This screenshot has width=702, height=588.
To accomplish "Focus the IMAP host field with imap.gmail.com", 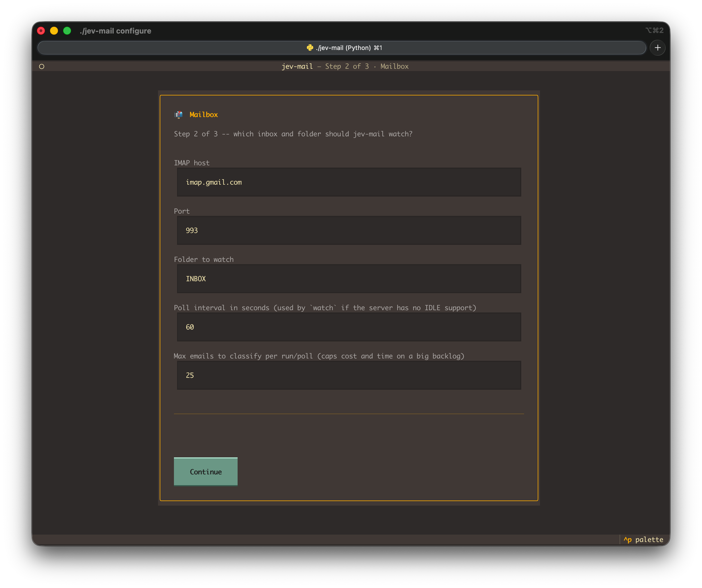I will tap(349, 182).
